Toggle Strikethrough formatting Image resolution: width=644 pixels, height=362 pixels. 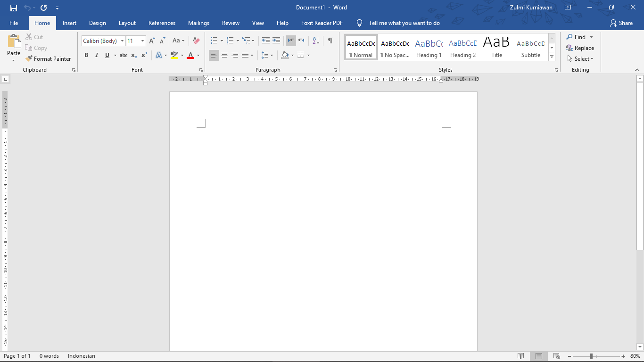tap(124, 55)
